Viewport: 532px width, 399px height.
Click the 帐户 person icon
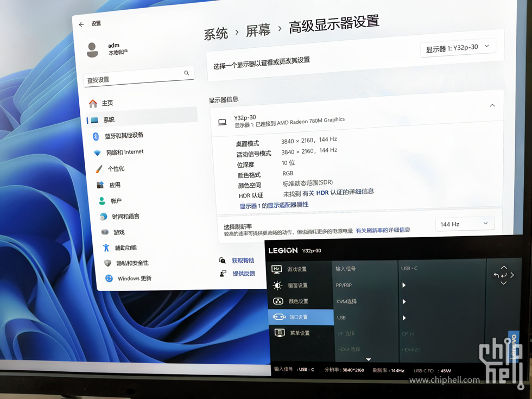pyautogui.click(x=102, y=201)
